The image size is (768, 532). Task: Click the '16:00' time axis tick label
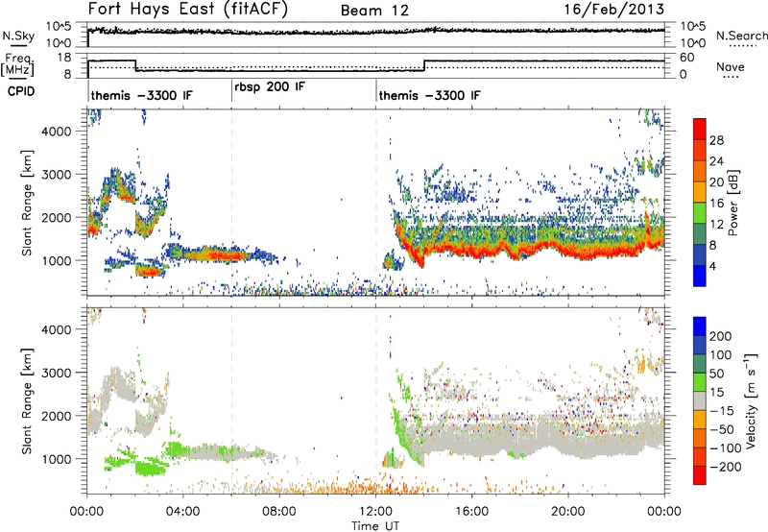tap(471, 512)
